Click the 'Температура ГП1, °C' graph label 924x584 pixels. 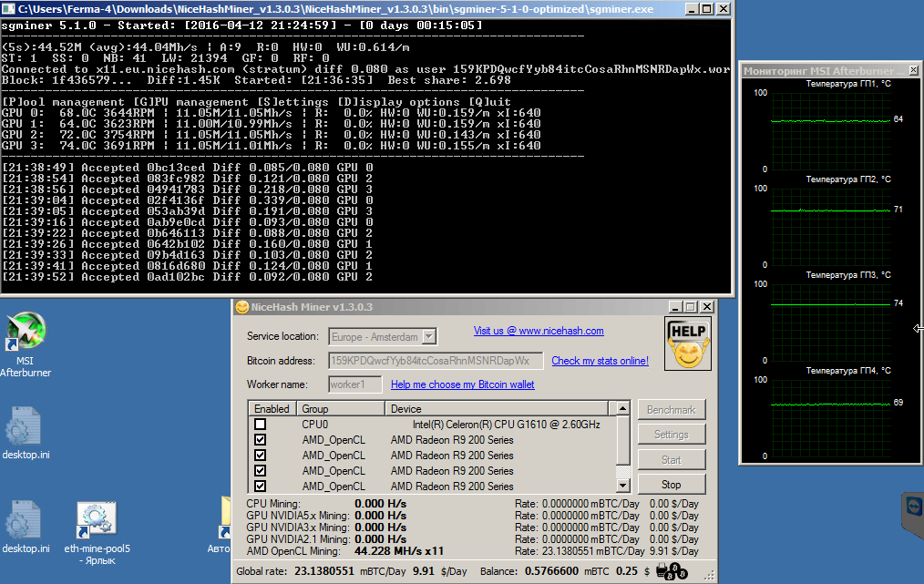click(x=848, y=84)
